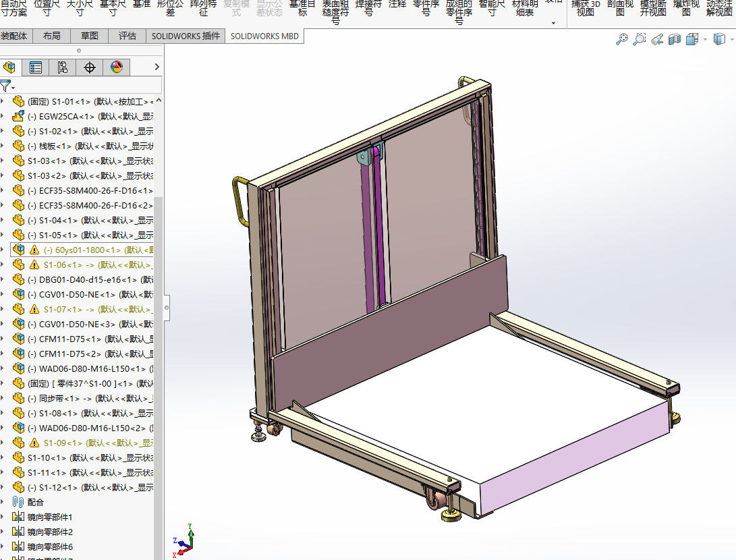Click the left panel collapse handle
Viewport: 736px width, 560px height.
click(x=166, y=308)
